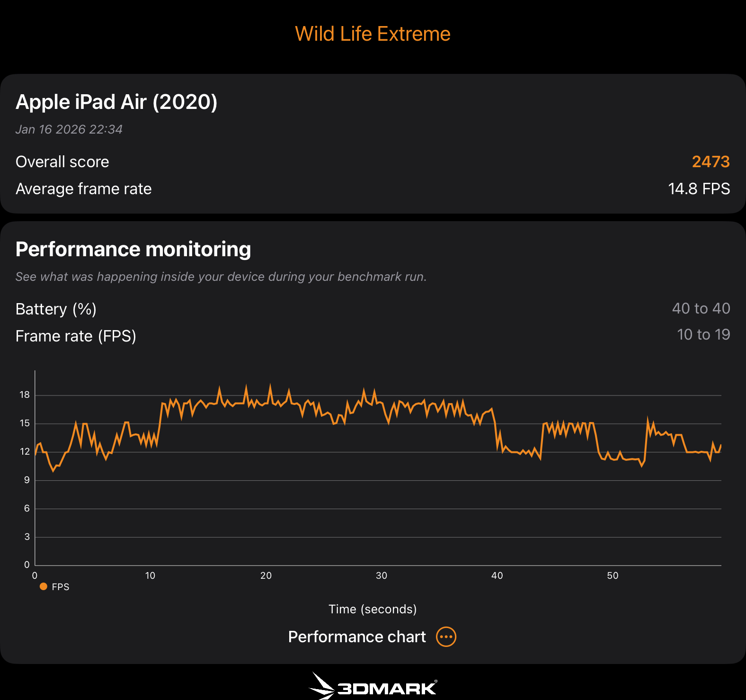The height and width of the screenshot is (700, 746).
Task: Click the Frame rate (FPS) row label
Action: (76, 336)
